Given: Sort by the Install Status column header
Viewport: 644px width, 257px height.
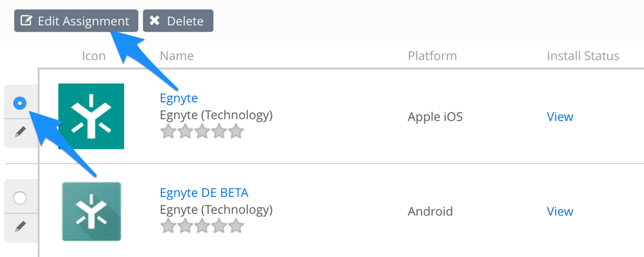Looking at the screenshot, I should click(x=583, y=56).
